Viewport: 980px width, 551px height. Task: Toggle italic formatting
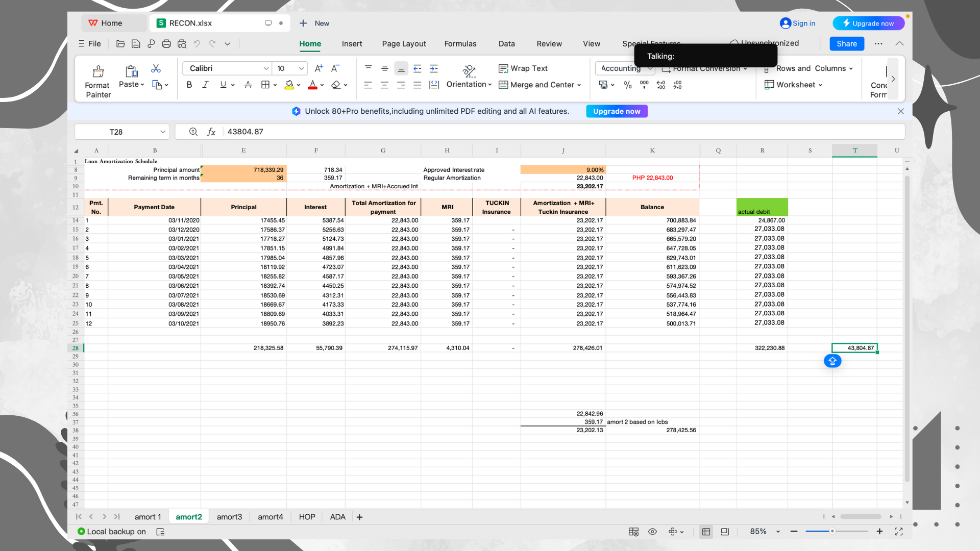pyautogui.click(x=205, y=85)
